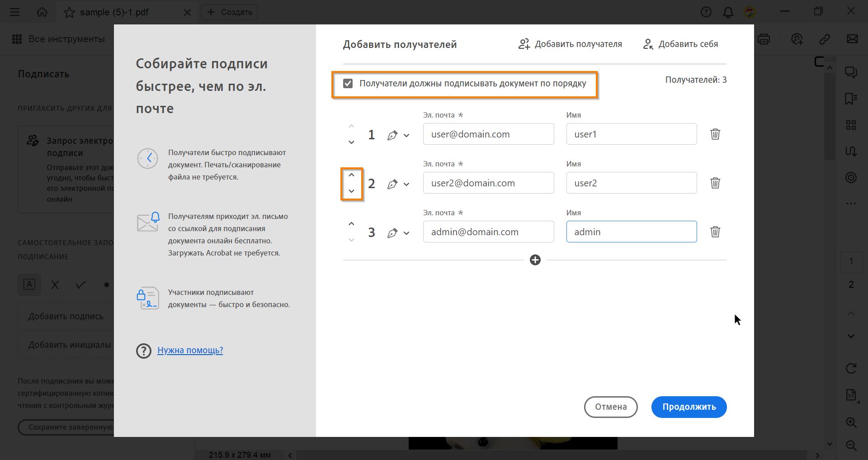Send document via the email icon
The image size is (868, 460).
click(852, 39)
